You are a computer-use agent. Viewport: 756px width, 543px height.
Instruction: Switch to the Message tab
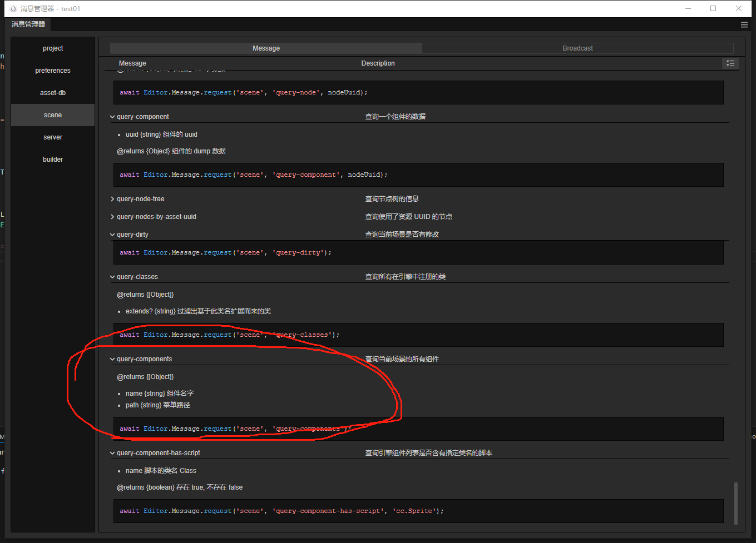(266, 48)
